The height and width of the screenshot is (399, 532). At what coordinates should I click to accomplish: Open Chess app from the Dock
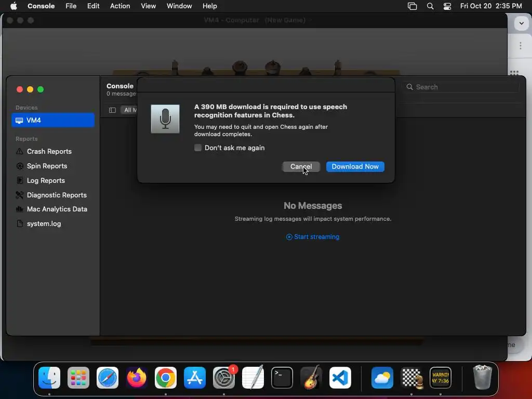point(411,378)
